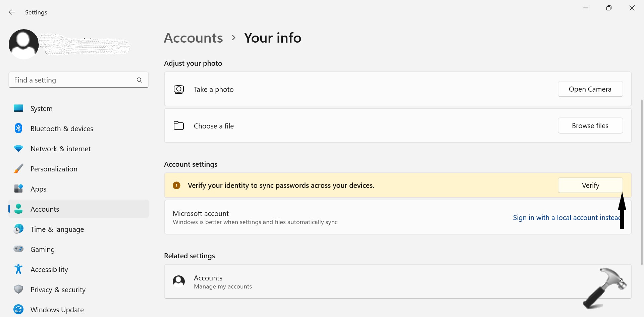644x317 pixels.
Task: Click the Privacy & security shield icon
Action: click(x=18, y=289)
